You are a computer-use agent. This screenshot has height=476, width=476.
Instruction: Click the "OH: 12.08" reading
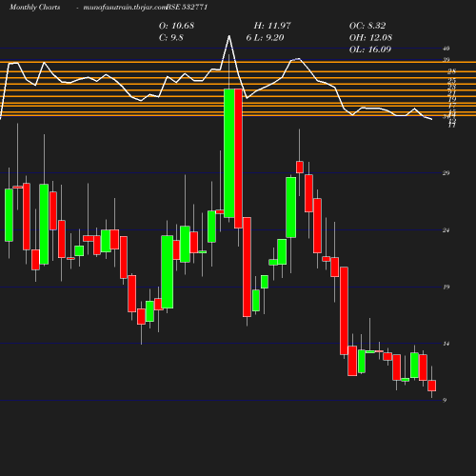click(370, 37)
